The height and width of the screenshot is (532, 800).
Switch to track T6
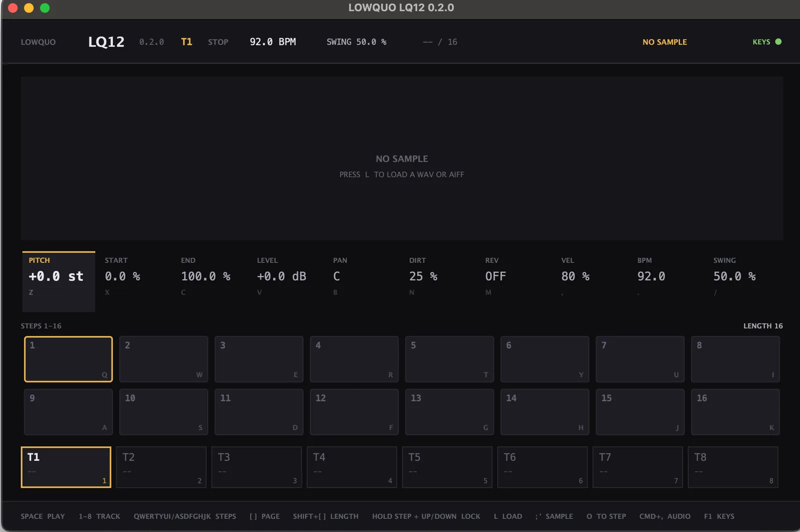(542, 467)
